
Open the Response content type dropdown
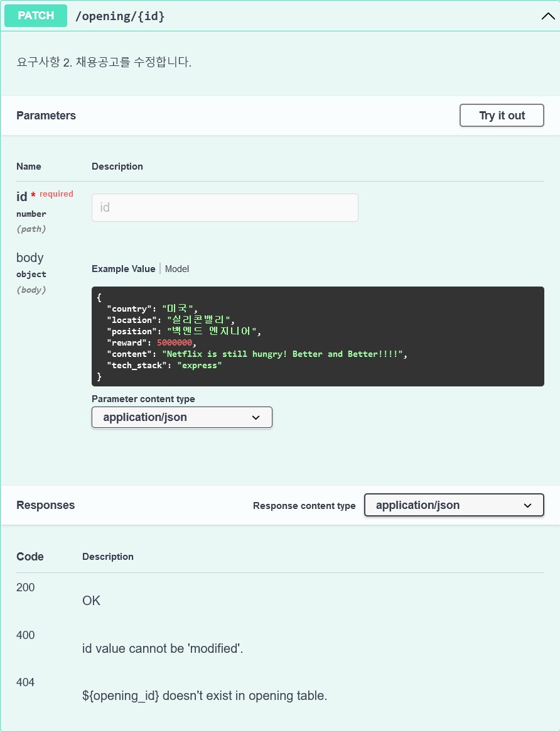[x=453, y=505]
